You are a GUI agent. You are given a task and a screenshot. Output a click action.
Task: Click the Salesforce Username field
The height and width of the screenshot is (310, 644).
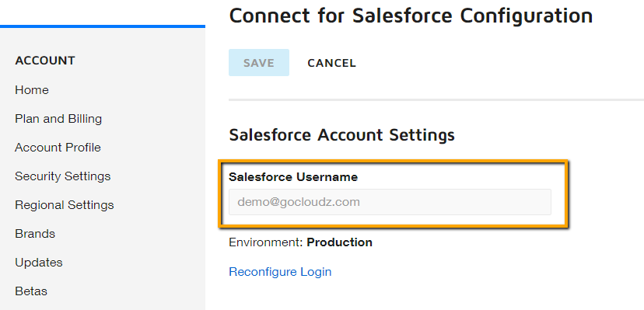390,202
